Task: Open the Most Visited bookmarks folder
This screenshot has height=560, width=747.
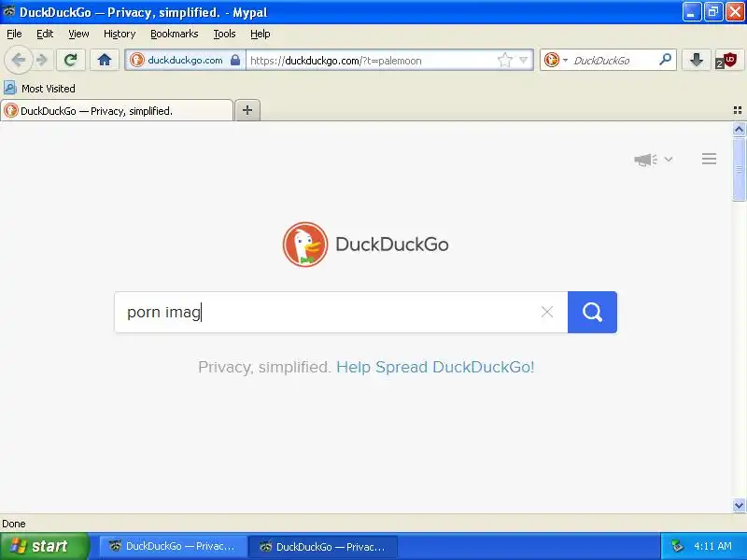Action: (39, 88)
